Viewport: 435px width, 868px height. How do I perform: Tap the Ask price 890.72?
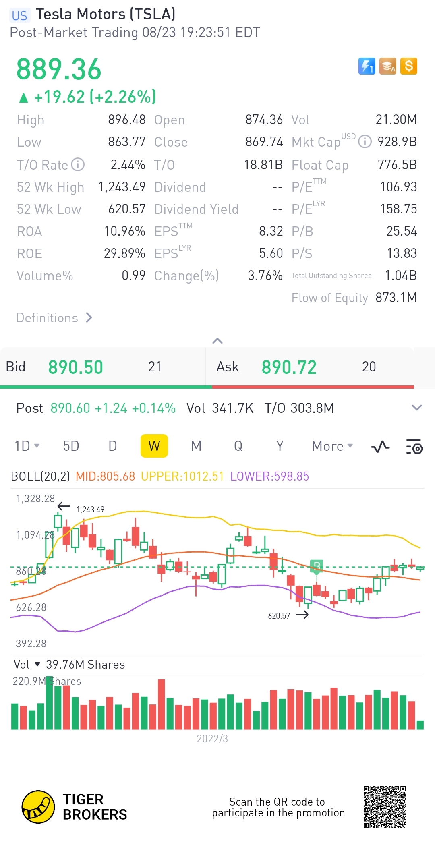pos(289,367)
